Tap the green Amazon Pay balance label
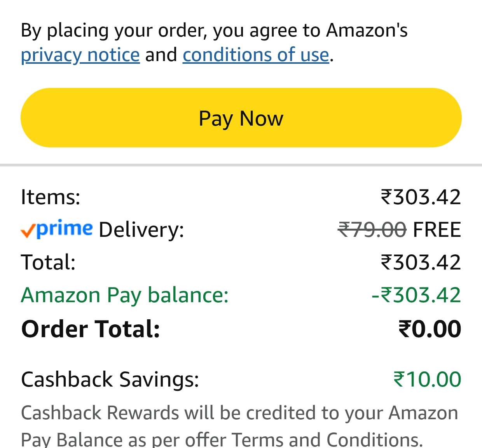Image resolution: width=482 pixels, height=448 pixels. pyautogui.click(x=125, y=295)
